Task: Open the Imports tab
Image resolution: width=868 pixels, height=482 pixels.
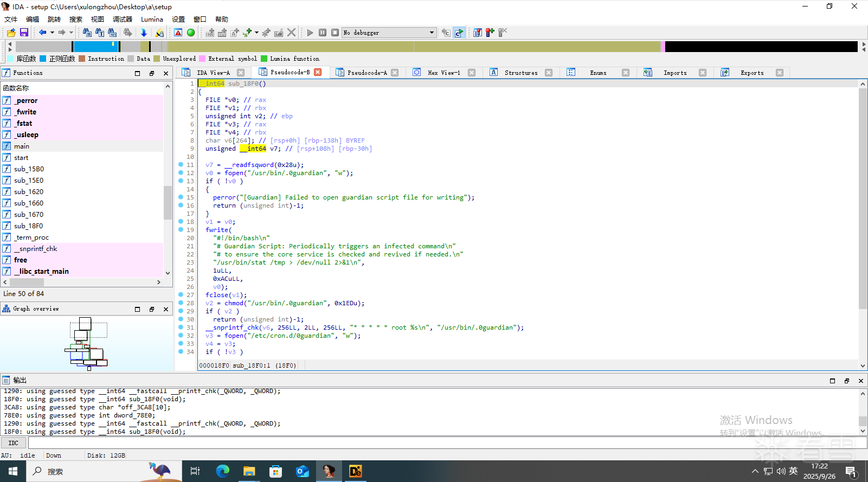Action: (674, 73)
